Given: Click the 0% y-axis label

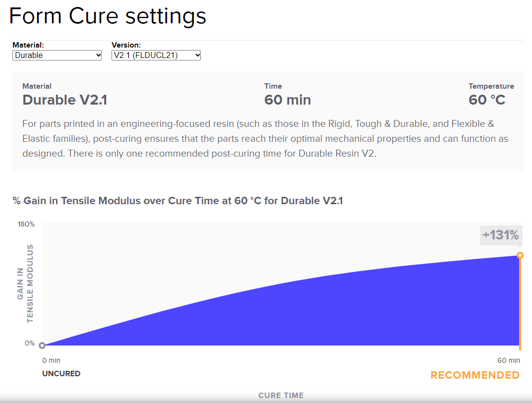Looking at the screenshot, I should [x=30, y=343].
